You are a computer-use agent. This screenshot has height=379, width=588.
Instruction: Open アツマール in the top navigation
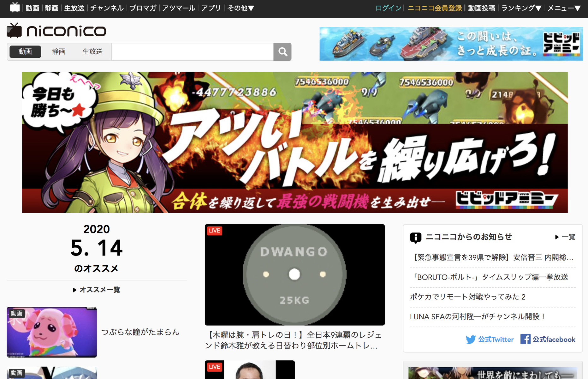(179, 8)
